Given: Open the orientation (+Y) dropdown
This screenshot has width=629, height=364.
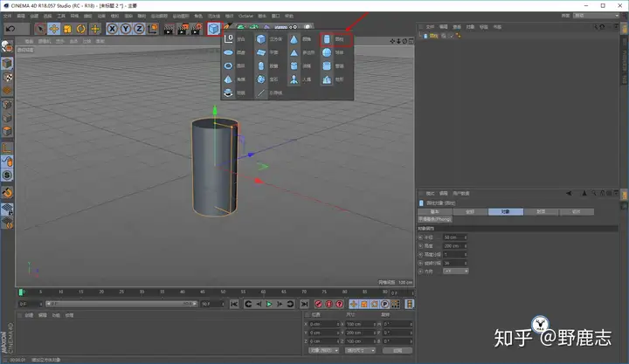Looking at the screenshot, I should [x=456, y=271].
